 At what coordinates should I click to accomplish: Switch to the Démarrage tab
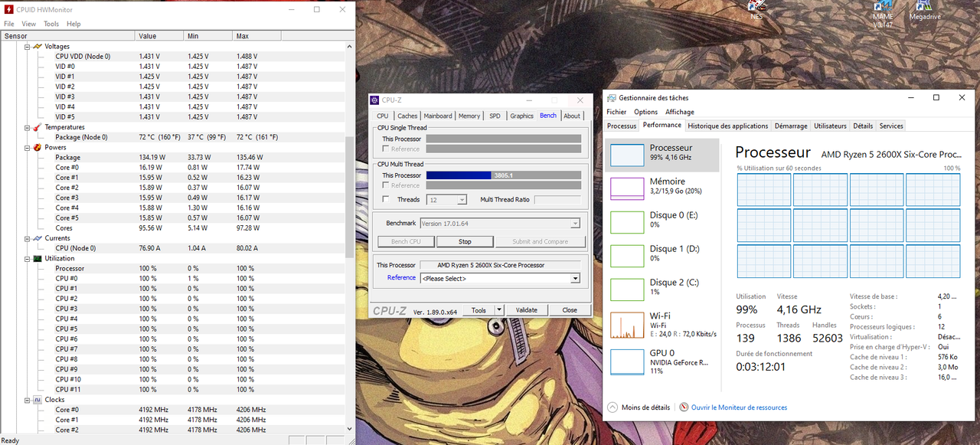791,126
